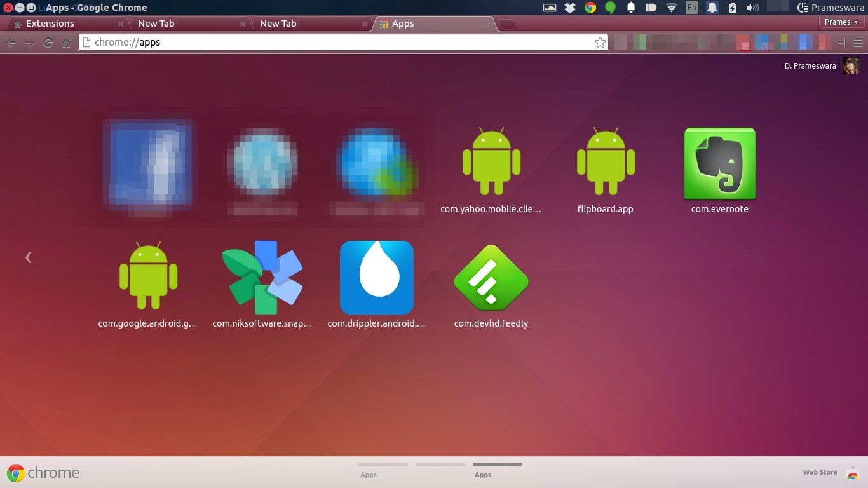
Task: Go to the home page icon
Action: coord(66,43)
